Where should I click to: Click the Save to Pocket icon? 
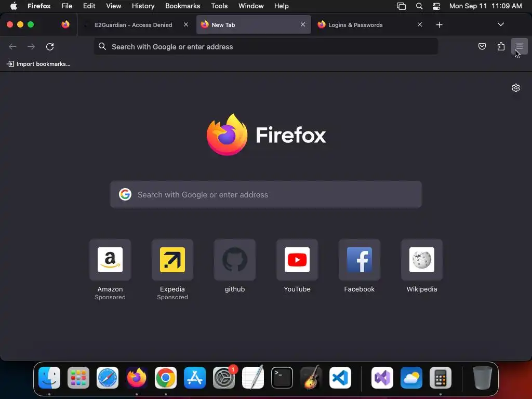(x=482, y=46)
